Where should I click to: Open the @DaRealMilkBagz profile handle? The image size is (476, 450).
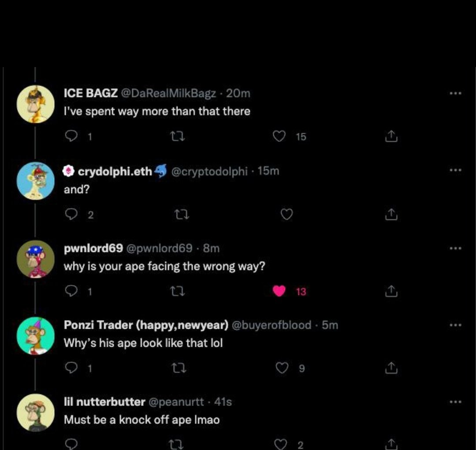168,94
